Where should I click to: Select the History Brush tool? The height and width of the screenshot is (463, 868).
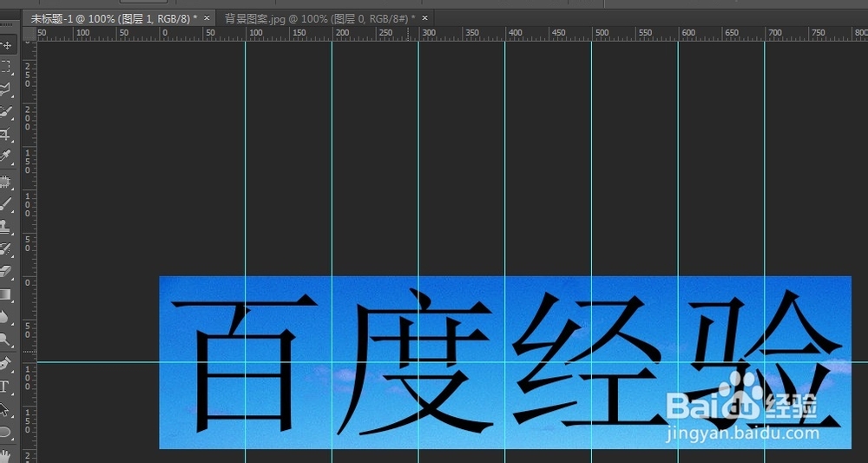(x=5, y=248)
